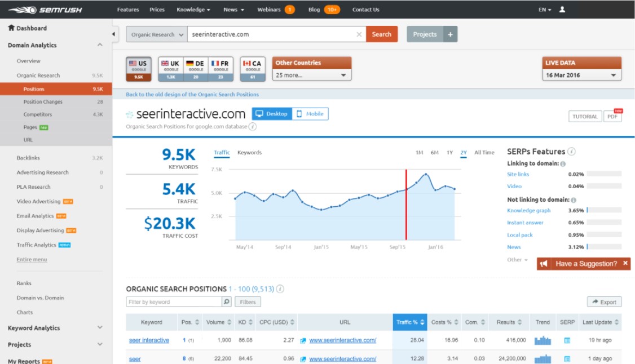Switch chart to Traffic tab

click(222, 153)
